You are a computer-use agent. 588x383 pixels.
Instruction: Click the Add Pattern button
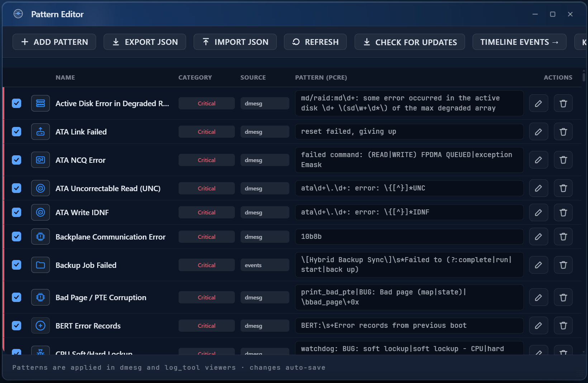pos(54,42)
